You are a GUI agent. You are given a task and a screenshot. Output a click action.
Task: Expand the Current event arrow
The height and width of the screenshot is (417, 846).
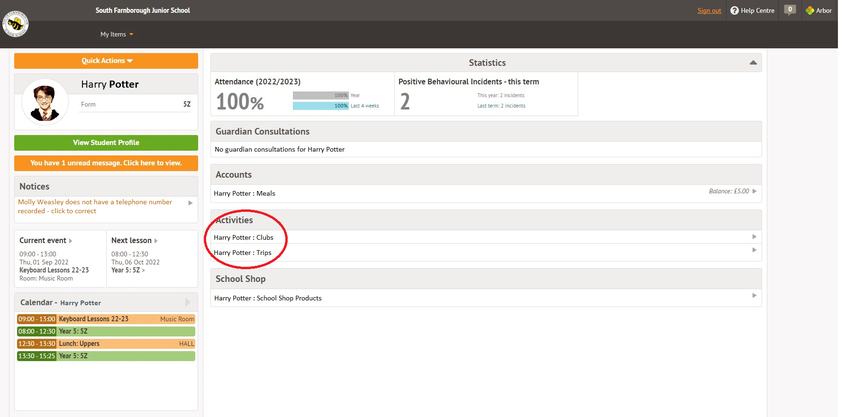pyautogui.click(x=70, y=241)
